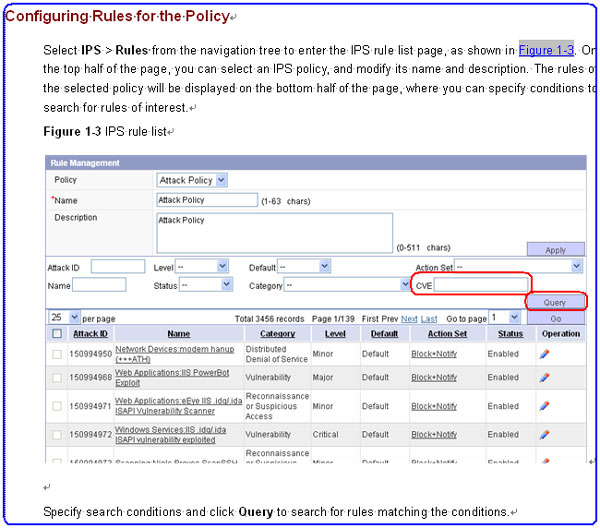
Task: Open the Go to page dropdown
Action: coord(504,318)
